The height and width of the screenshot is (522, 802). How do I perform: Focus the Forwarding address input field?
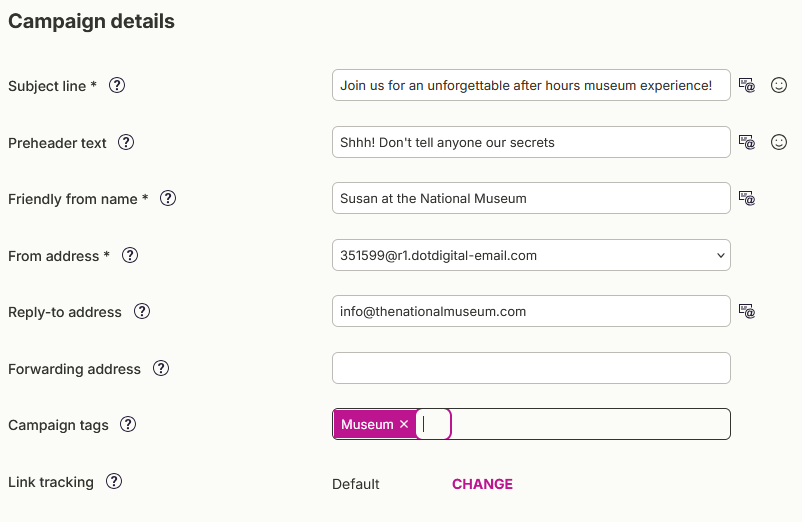pyautogui.click(x=531, y=368)
